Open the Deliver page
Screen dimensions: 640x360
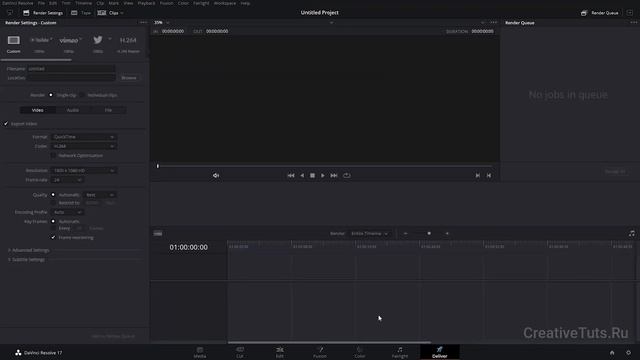[x=440, y=352]
